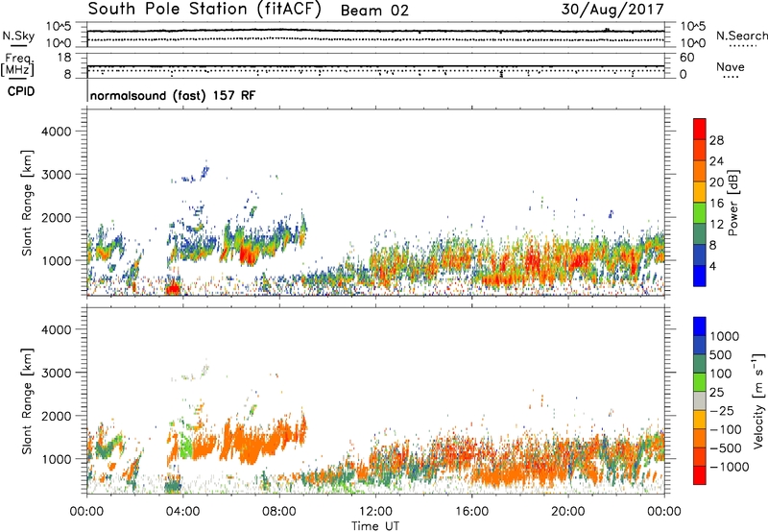Image resolution: width=768 pixels, height=532 pixels.
Task: Select the light green segment of Velocity colorbar
Action: pyautogui.click(x=700, y=382)
